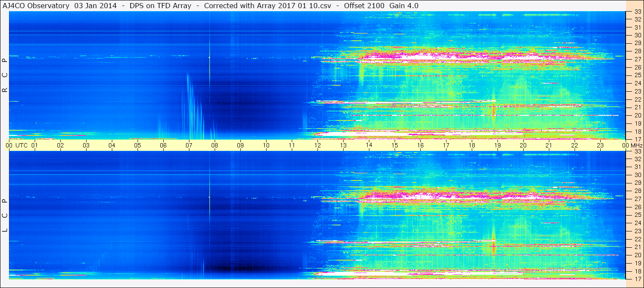Click 24 MHz tick on LCP frequency scale
The height and width of the screenshot is (288, 644).
pyautogui.click(x=638, y=223)
